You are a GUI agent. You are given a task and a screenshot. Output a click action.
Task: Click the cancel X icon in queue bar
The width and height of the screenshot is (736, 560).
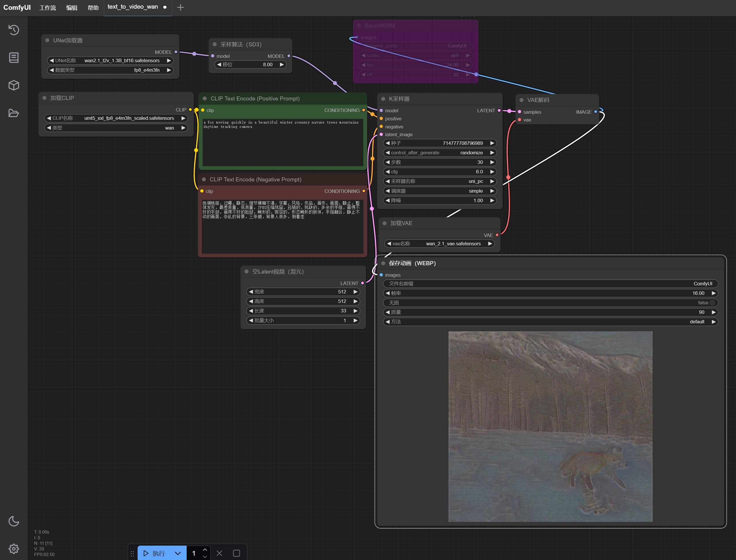point(219,553)
